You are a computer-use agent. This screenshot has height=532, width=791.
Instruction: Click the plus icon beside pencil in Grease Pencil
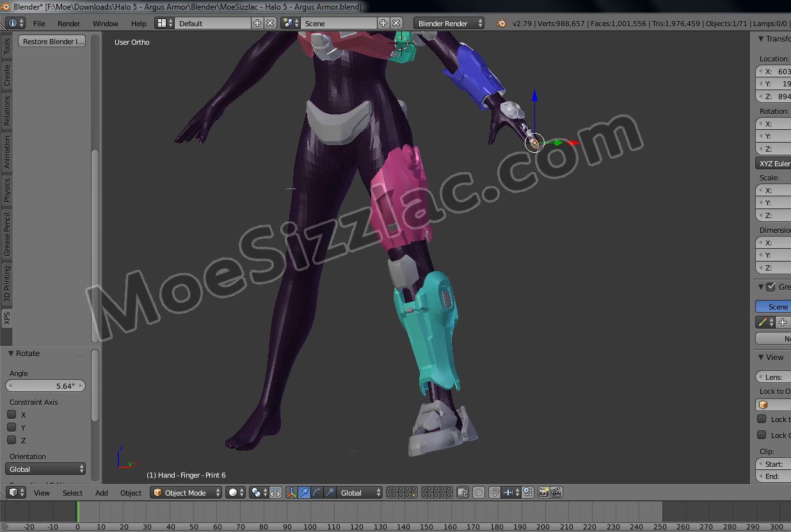(782, 322)
